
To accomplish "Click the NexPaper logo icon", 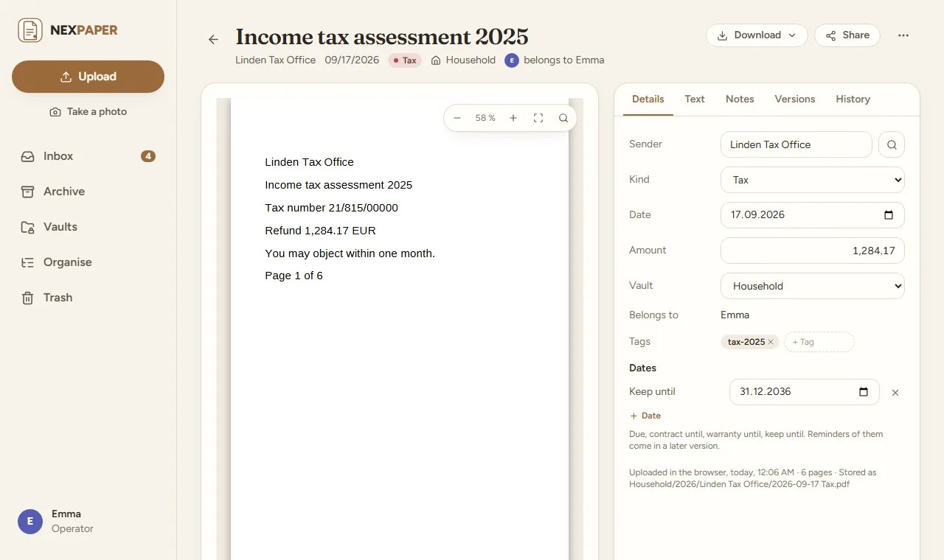I will pos(30,30).
